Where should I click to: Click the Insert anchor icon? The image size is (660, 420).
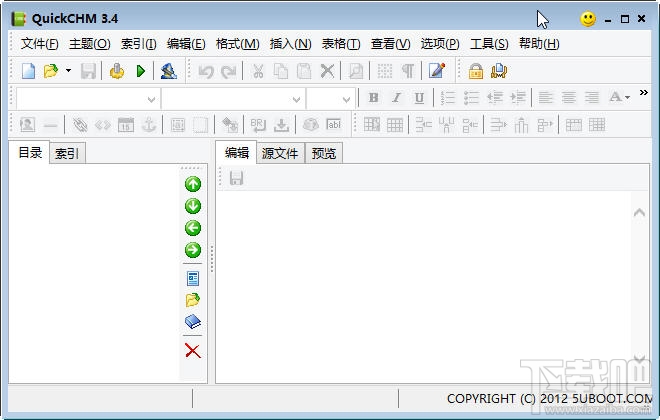[149, 125]
